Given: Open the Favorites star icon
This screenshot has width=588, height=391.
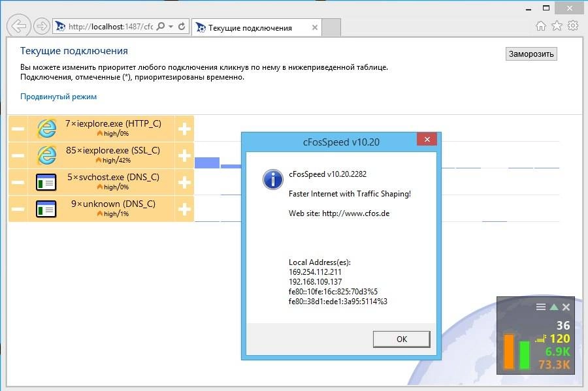Looking at the screenshot, I should click(557, 26).
